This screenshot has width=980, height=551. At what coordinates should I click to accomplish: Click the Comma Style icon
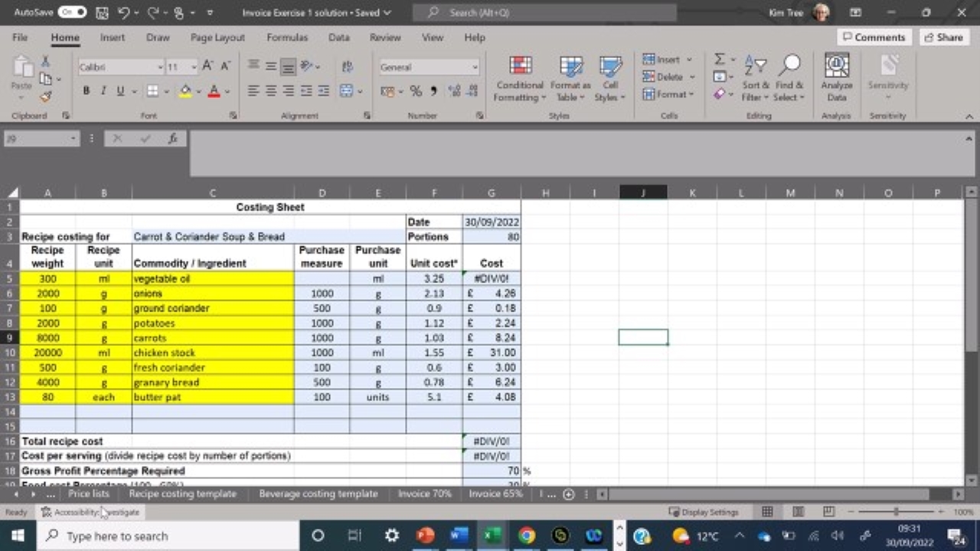433,91
